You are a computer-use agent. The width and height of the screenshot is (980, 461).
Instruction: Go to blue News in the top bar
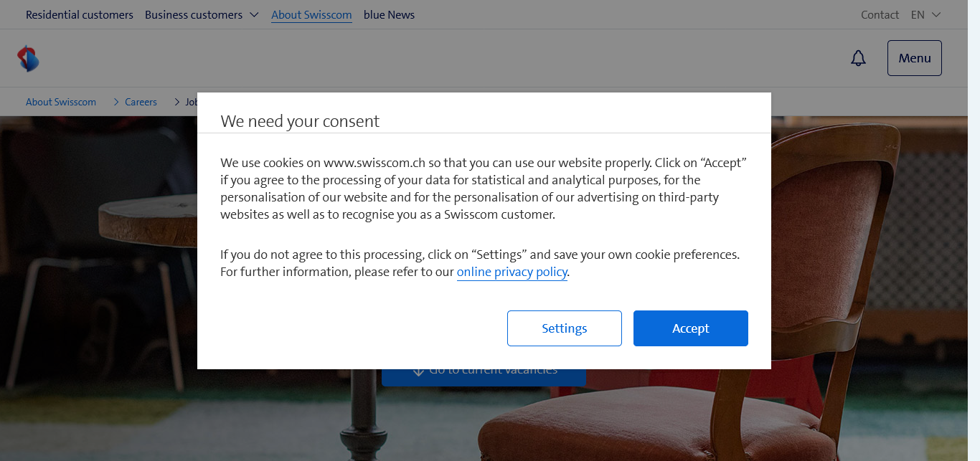pos(389,15)
